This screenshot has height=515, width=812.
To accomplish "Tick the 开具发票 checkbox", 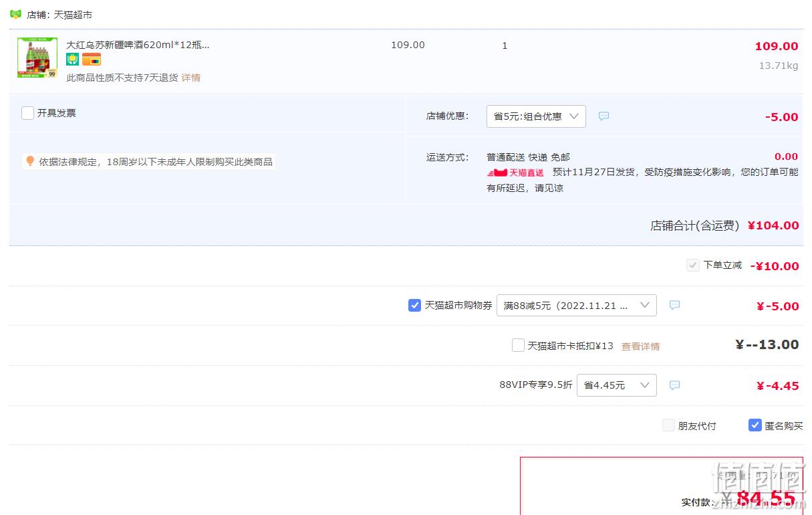I will coord(27,113).
